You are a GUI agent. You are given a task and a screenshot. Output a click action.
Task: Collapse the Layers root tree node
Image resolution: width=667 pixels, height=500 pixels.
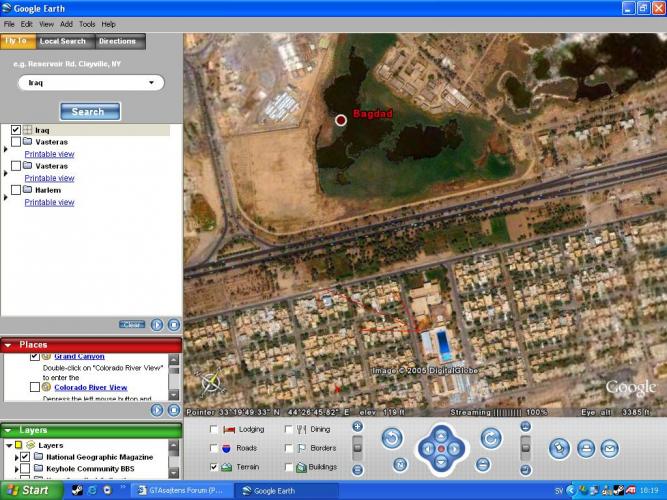click(x=9, y=446)
